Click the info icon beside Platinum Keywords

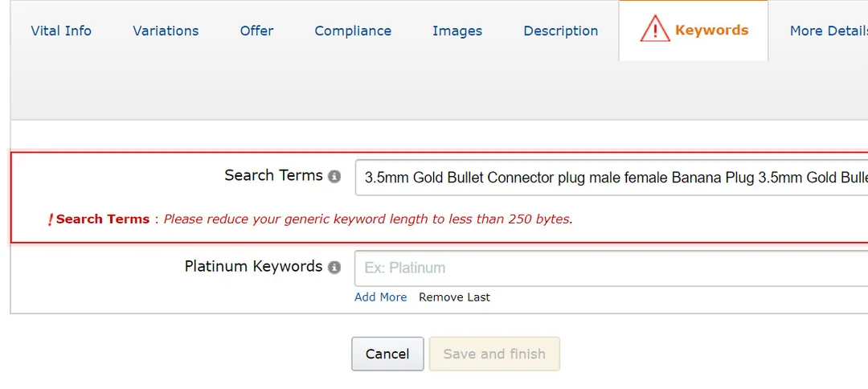[334, 268]
